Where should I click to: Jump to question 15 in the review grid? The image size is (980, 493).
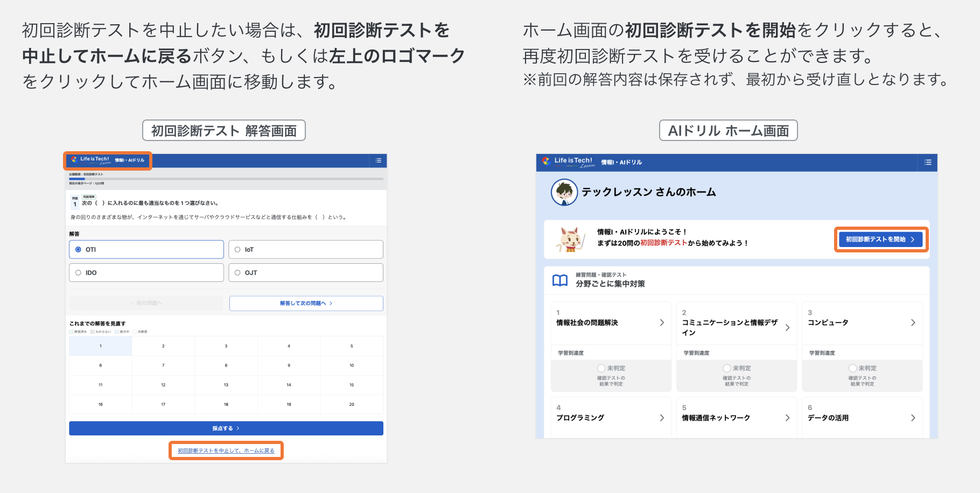click(x=352, y=385)
